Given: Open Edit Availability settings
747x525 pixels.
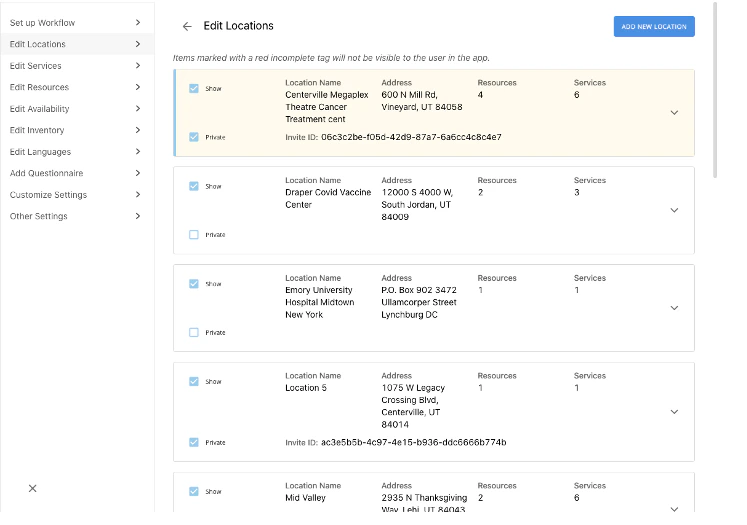Looking at the screenshot, I should [77, 109].
